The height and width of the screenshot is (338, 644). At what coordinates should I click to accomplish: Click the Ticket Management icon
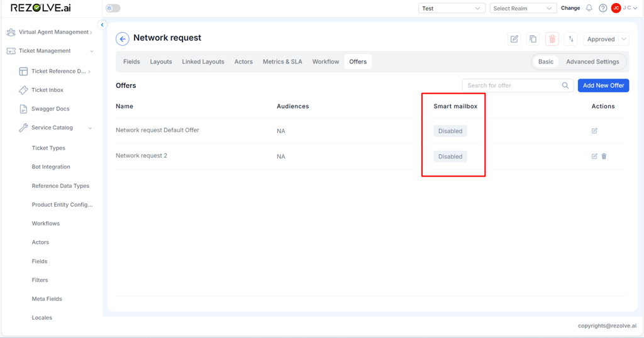click(11, 51)
